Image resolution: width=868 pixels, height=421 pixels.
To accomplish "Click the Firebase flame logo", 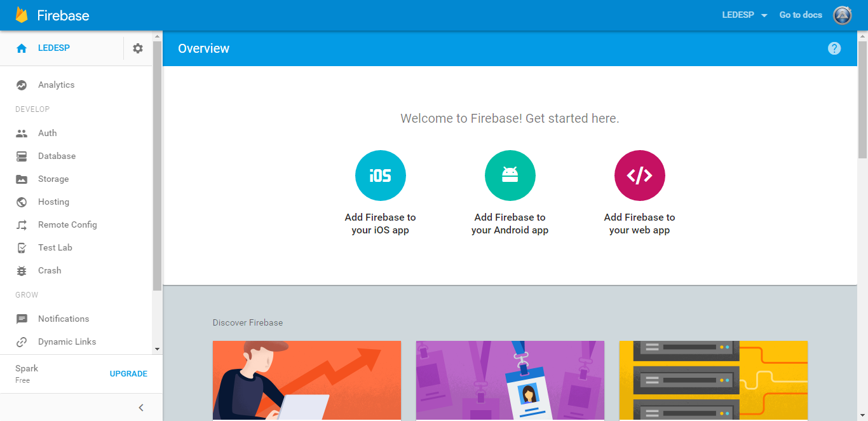I will click(x=22, y=15).
